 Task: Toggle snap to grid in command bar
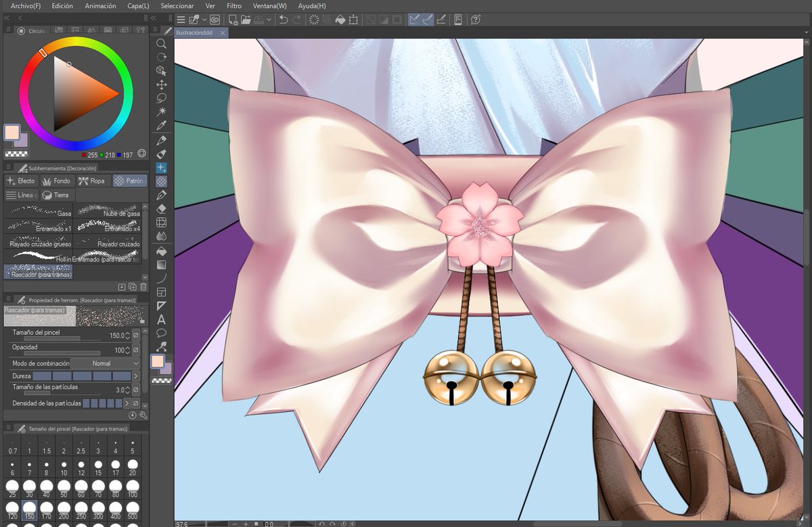coord(441,20)
